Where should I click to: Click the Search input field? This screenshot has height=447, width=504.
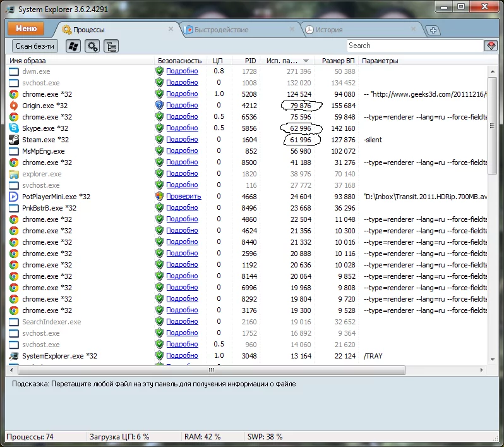tap(414, 46)
